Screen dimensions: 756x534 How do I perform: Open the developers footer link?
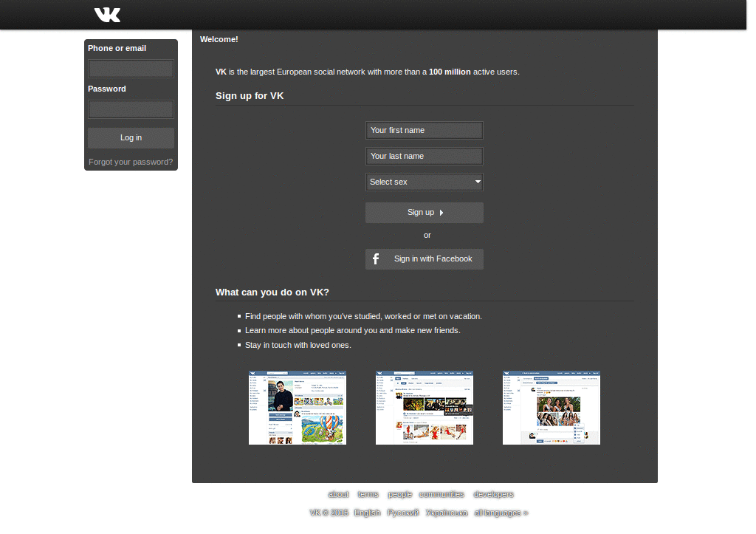click(493, 494)
